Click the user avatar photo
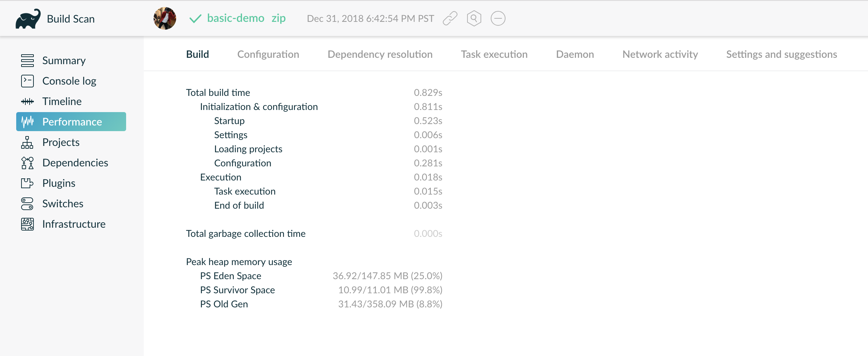868x356 pixels. coord(164,18)
